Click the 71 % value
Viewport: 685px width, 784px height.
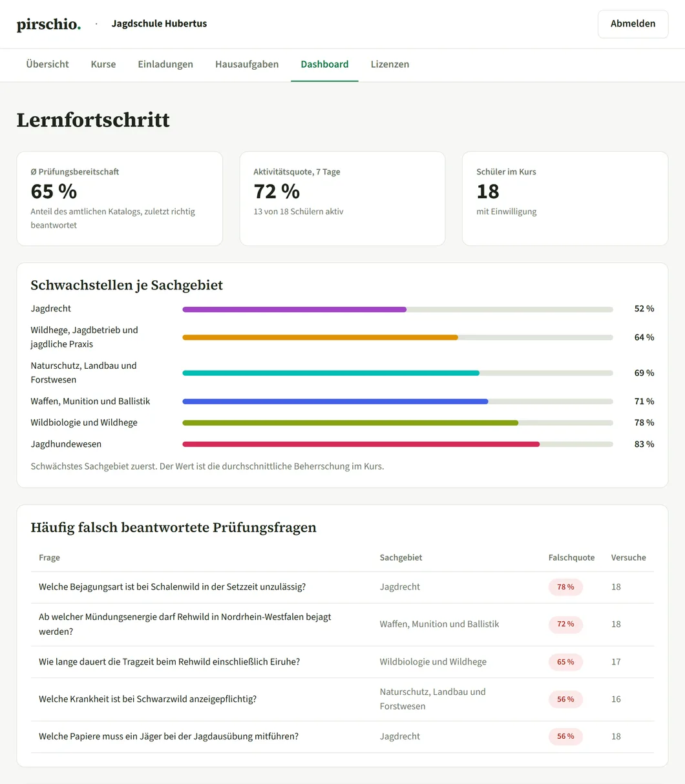coord(644,401)
